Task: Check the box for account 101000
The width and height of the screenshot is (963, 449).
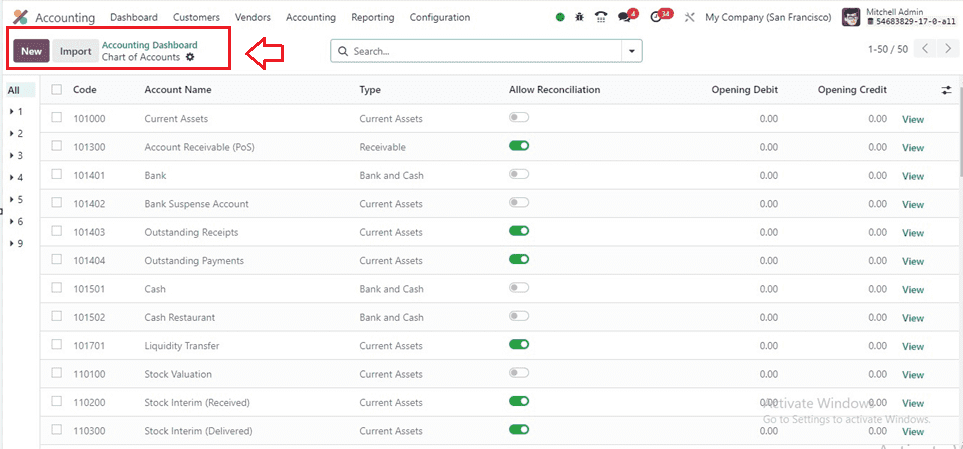Action: [57, 117]
